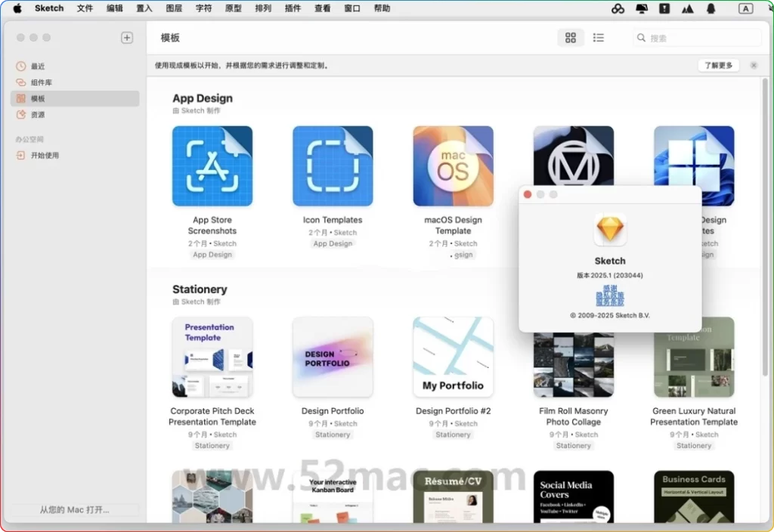Open Corporate Pitch Deck Presentation Template thumbnail

[x=212, y=357]
